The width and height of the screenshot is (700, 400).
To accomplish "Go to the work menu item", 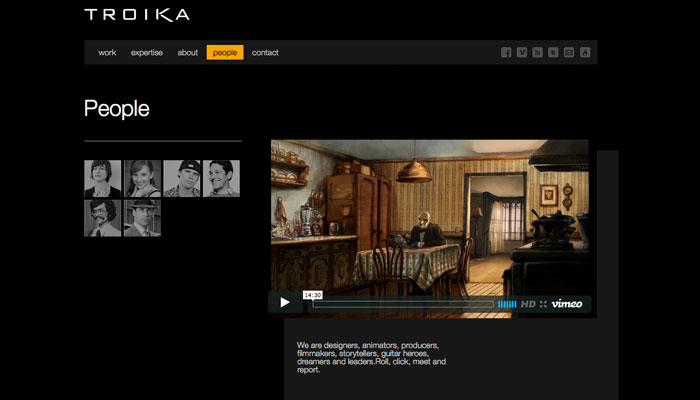I will click(107, 52).
